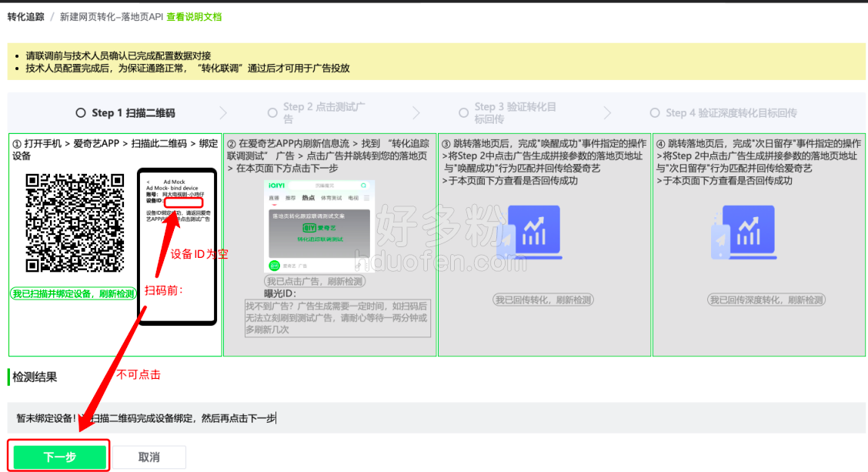The height and width of the screenshot is (472, 868).
Task: Click the Step 3 验证转化目标回传 tab label
Action: point(516,113)
